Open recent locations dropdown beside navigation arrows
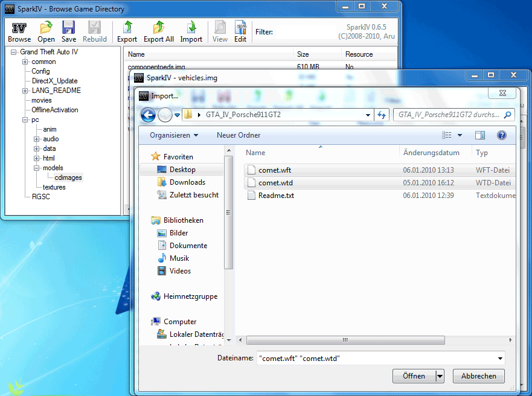Viewport: 532px width, 396px height. (x=177, y=115)
